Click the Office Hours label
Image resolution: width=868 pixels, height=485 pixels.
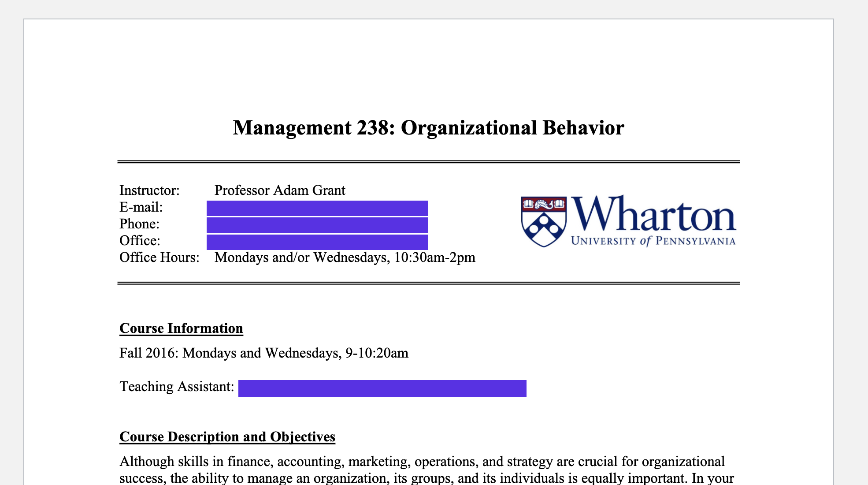(x=159, y=257)
